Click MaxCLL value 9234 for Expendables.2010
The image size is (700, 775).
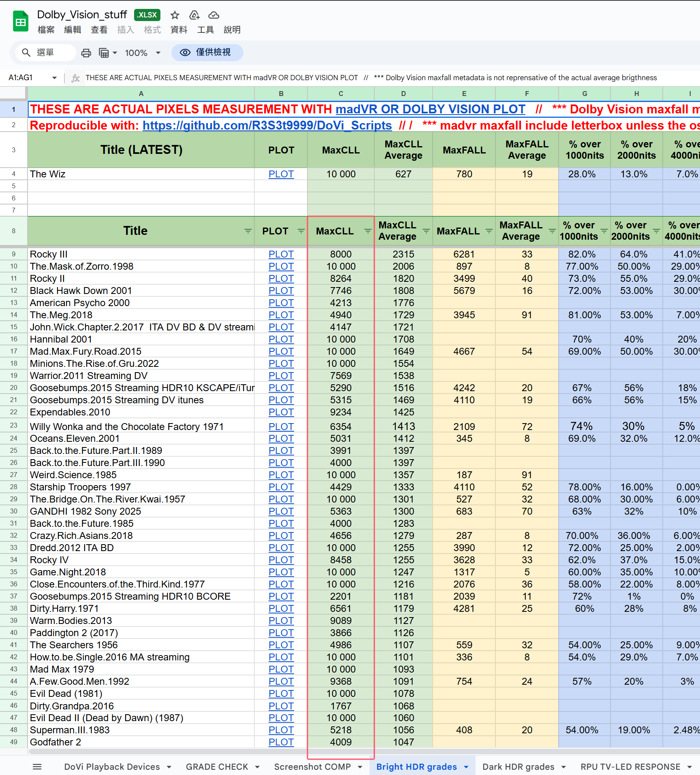tap(341, 412)
